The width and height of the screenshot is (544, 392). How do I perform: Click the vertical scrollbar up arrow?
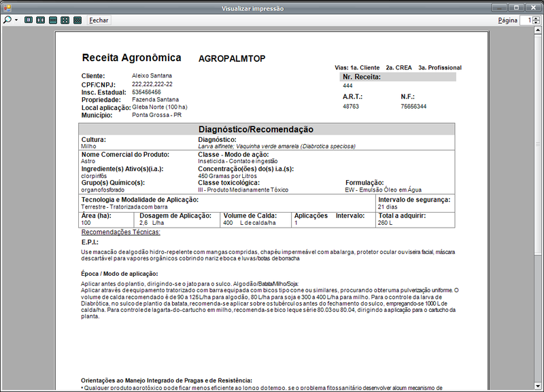pyautogui.click(x=538, y=30)
